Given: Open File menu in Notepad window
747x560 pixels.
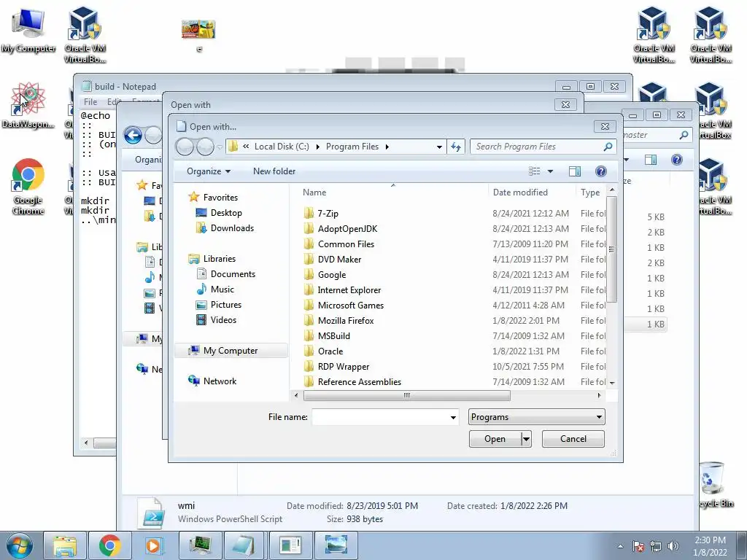Looking at the screenshot, I should pyautogui.click(x=90, y=102).
